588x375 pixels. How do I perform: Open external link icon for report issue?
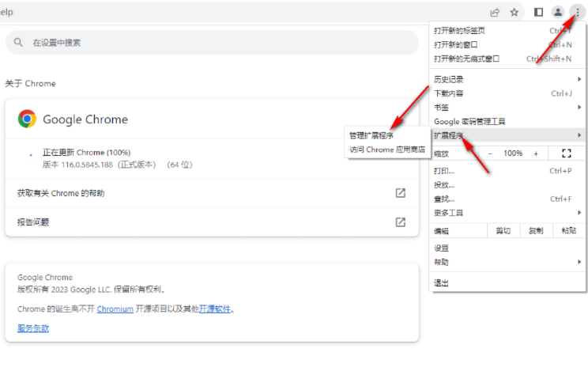point(401,222)
